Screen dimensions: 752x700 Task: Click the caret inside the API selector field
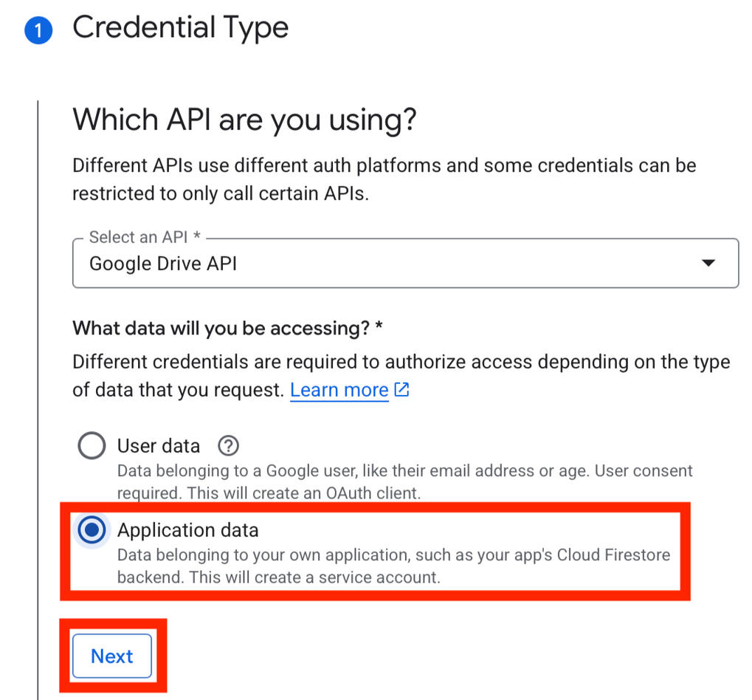tap(708, 263)
